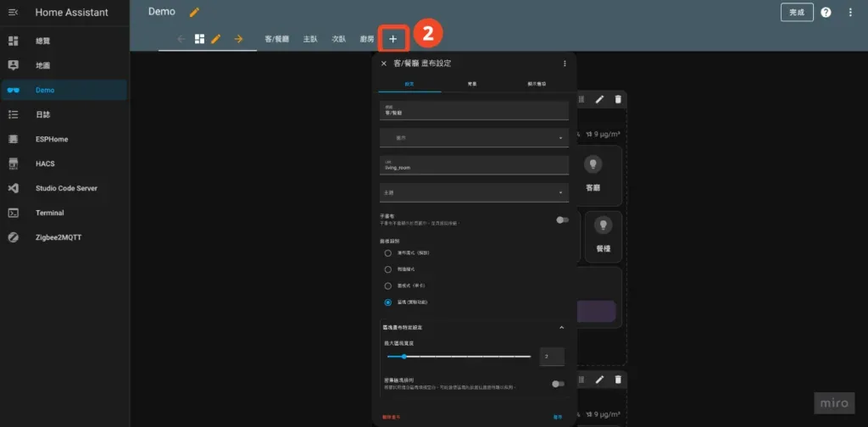This screenshot has width=868, height=427.
Task: Open ESPHome in the sidebar
Action: coord(51,139)
